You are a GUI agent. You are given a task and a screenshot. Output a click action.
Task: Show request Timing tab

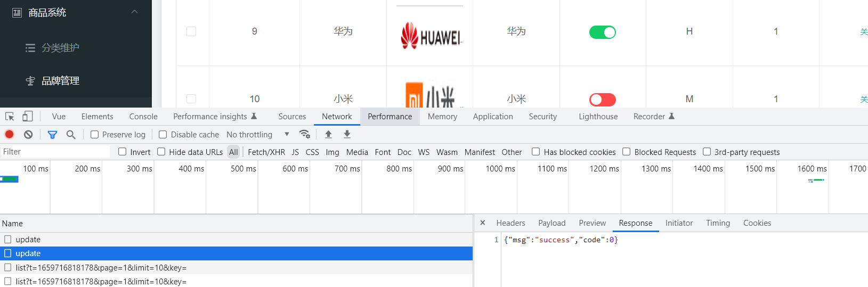tap(718, 223)
